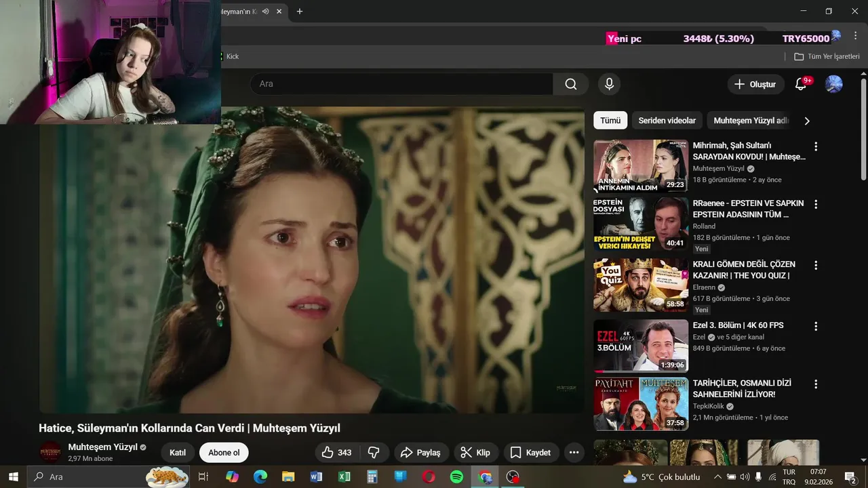Open Task View in taskbar
The height and width of the screenshot is (488, 868).
203,476
